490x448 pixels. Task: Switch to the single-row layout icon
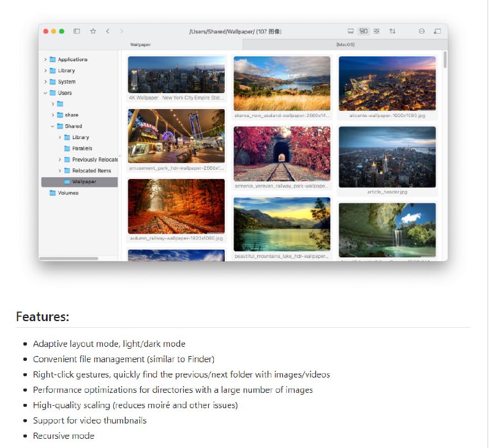coord(350,31)
